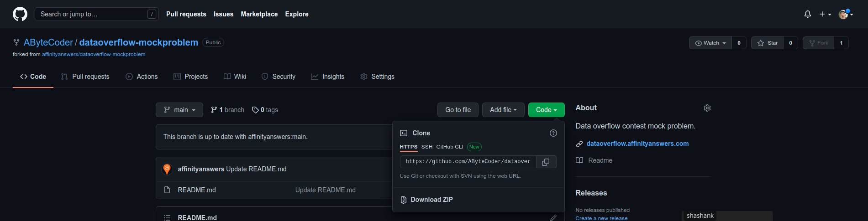Click help icon in Clone panel
868x221 pixels.
(x=553, y=133)
